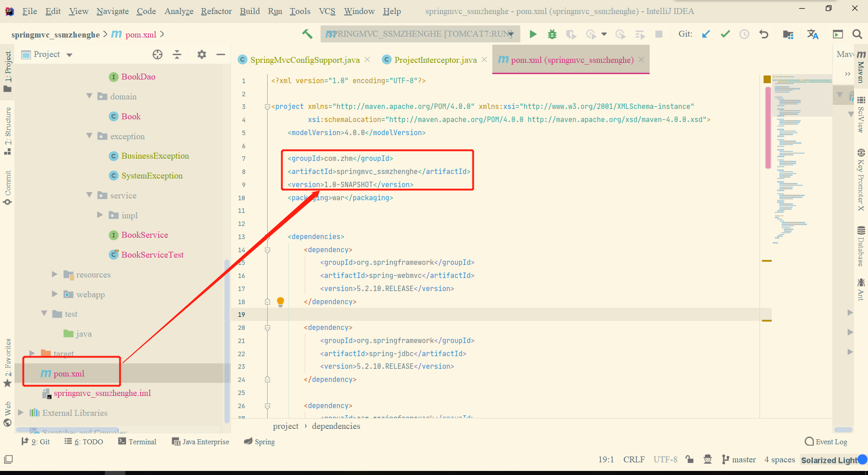Open the Spring tool window
Image resolution: width=868 pixels, height=475 pixels.
tap(259, 442)
